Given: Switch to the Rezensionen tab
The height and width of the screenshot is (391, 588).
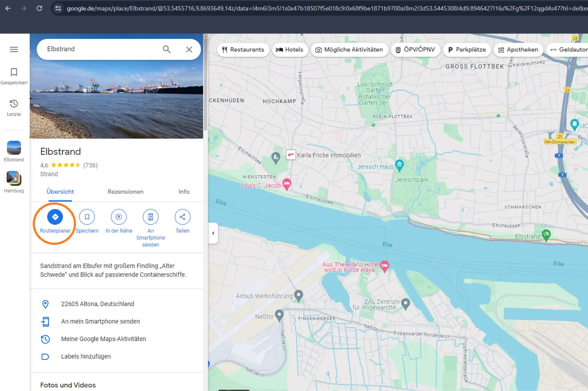Looking at the screenshot, I should pos(125,192).
